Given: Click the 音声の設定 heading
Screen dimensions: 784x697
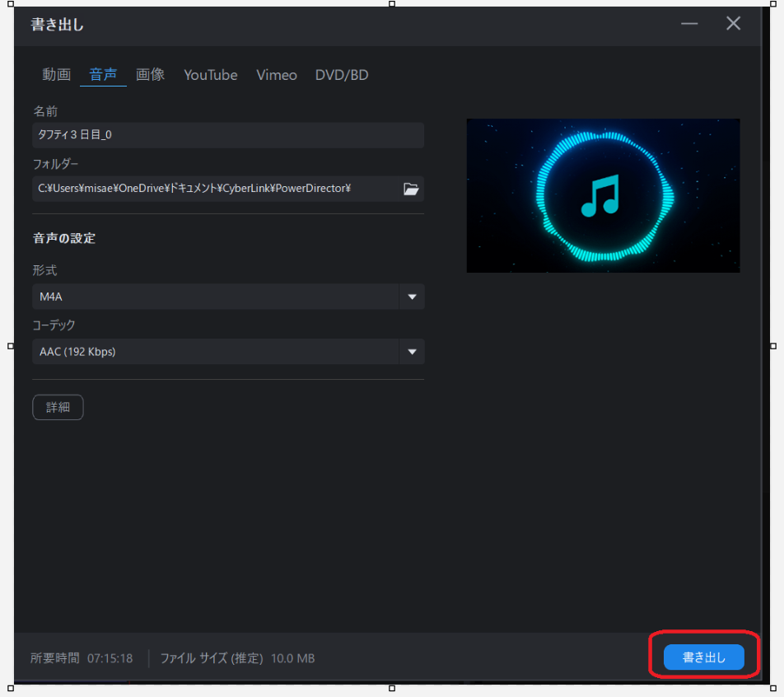Looking at the screenshot, I should (64, 238).
